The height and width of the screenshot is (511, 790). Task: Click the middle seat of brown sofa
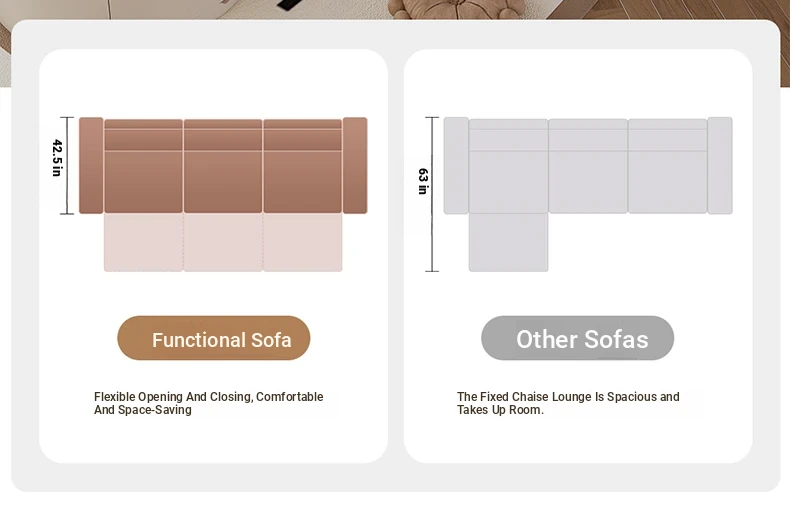(x=223, y=166)
